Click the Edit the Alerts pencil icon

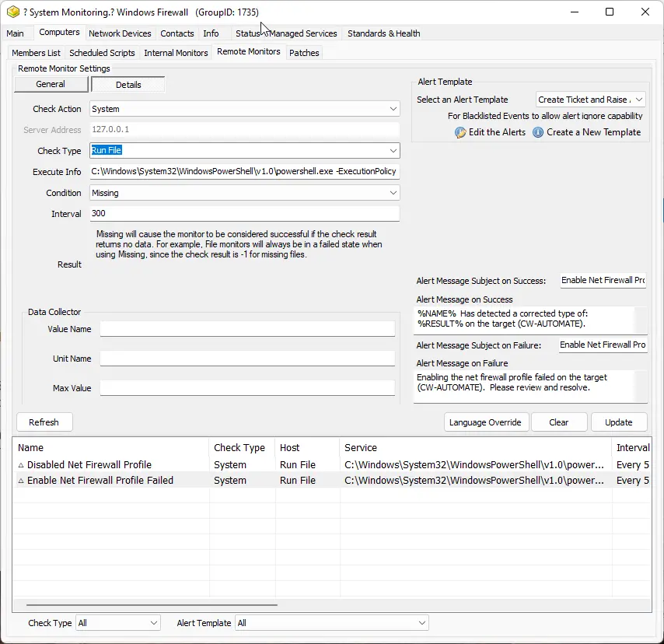coord(460,133)
